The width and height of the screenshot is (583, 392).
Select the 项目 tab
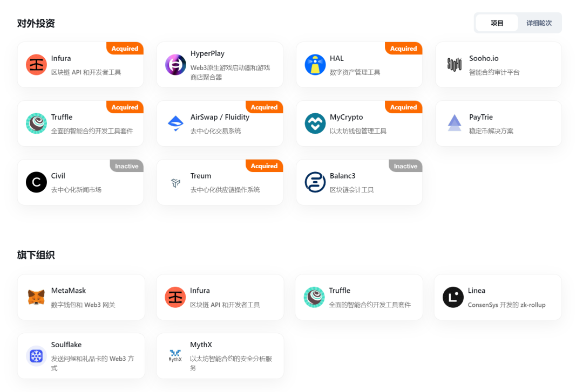click(497, 23)
